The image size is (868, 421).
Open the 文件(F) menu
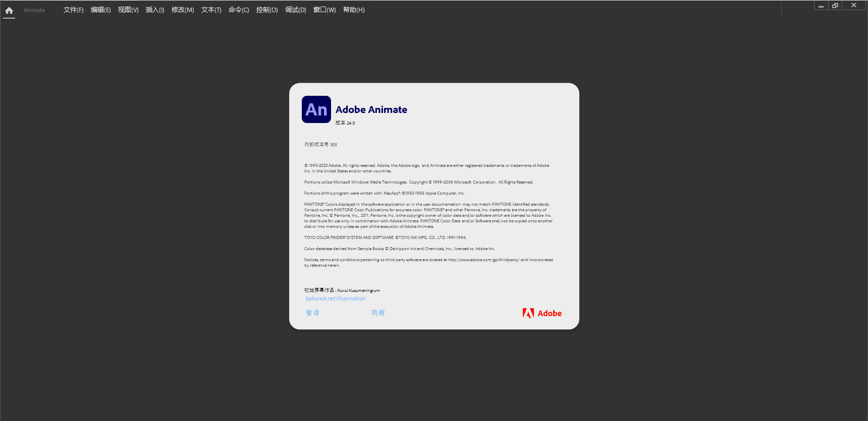[x=74, y=10]
